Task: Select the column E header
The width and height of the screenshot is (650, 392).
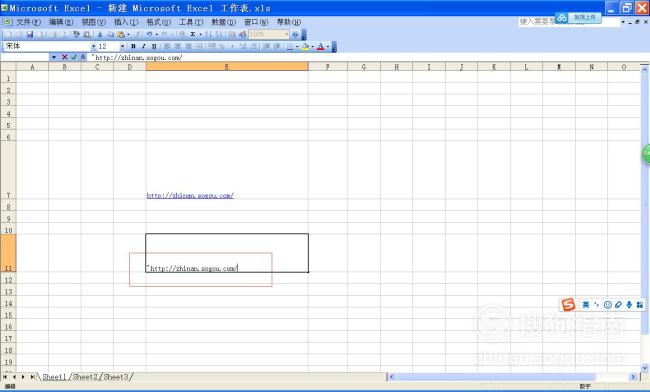Action: 227,67
